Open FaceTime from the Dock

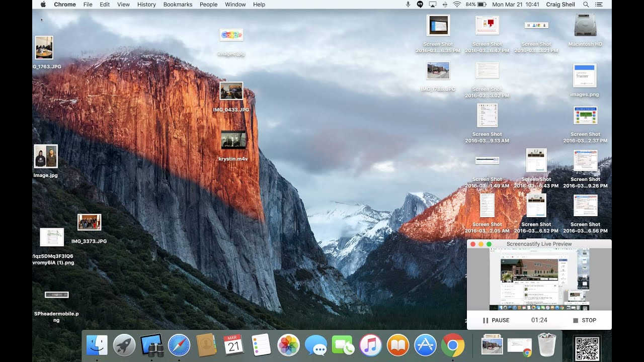click(x=343, y=345)
